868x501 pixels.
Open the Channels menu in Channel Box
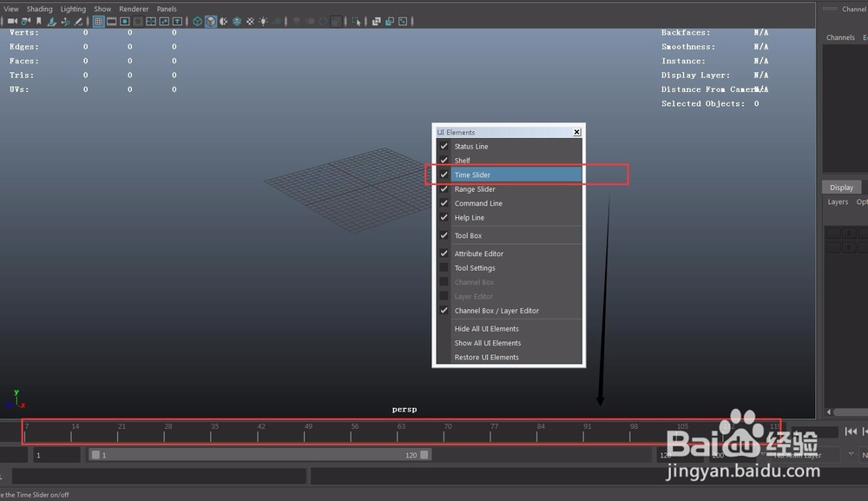(840, 37)
